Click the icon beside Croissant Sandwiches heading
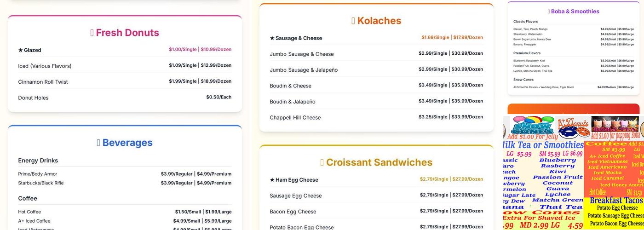Viewport: 644px width, 230px height. pyautogui.click(x=322, y=162)
